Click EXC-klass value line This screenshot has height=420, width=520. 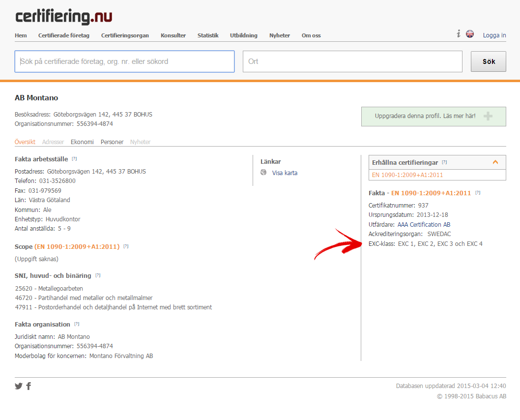(426, 244)
